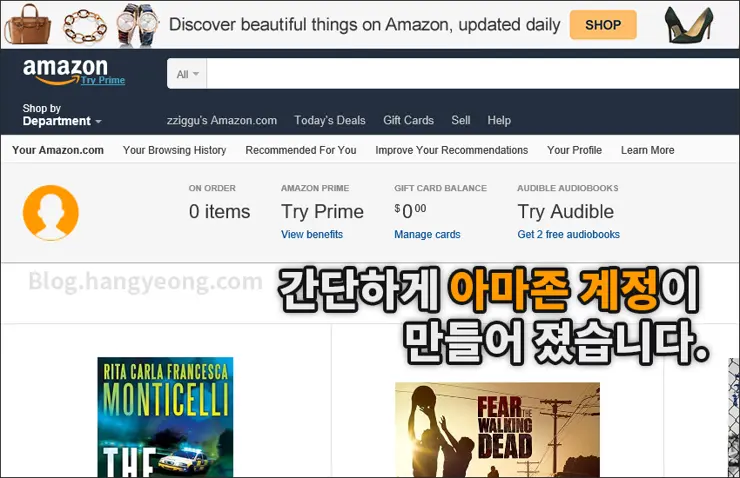Click the Amazon logo
The width and height of the screenshot is (740, 478).
coord(65,70)
